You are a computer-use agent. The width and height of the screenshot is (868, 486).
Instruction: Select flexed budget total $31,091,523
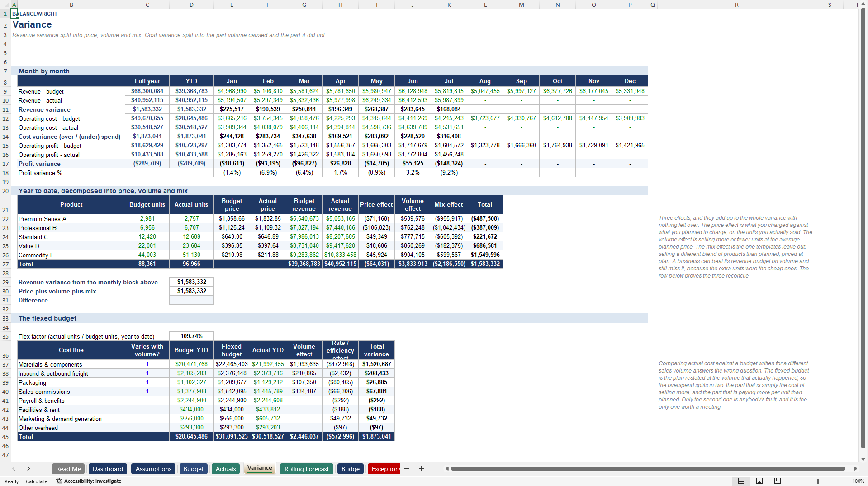click(x=232, y=437)
